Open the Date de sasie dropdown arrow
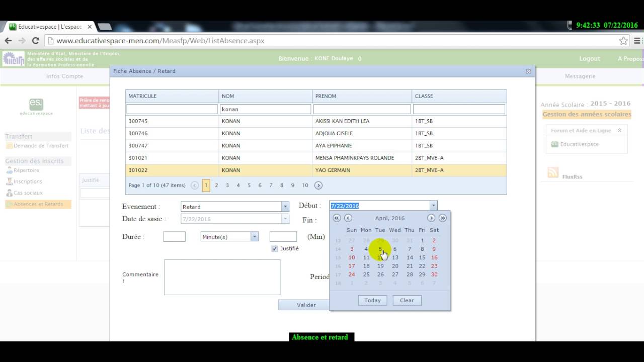The height and width of the screenshot is (362, 644). point(285,219)
